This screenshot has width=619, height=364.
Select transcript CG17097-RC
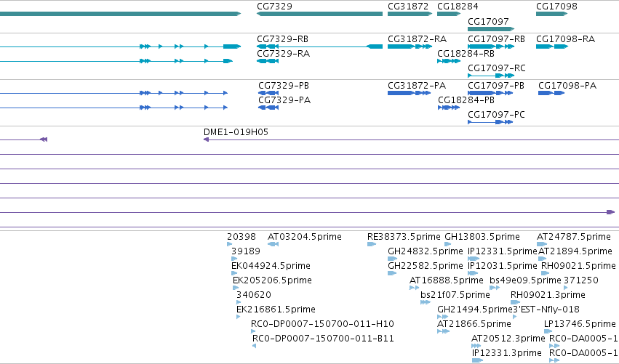491,76
